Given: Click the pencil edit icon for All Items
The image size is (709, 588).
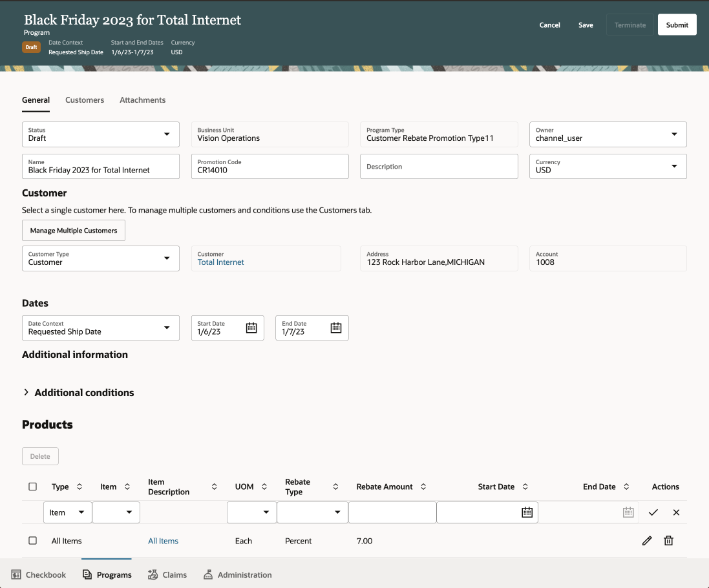Looking at the screenshot, I should 647,541.
